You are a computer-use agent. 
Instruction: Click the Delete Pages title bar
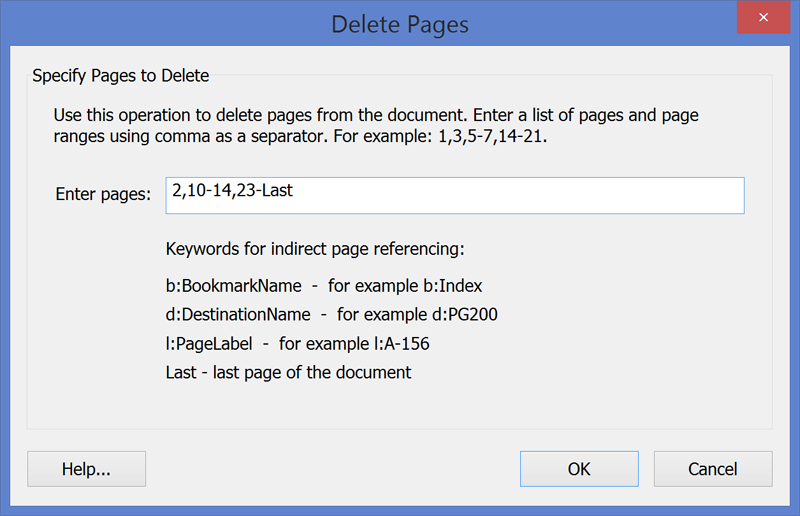[x=400, y=24]
